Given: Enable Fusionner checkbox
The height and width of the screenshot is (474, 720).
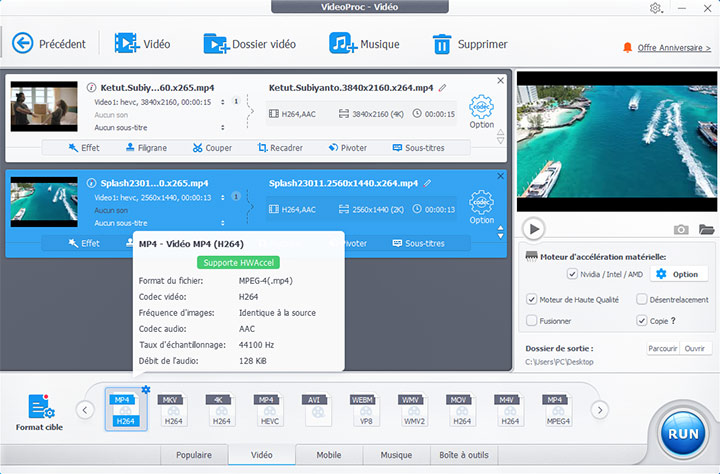Looking at the screenshot, I should 531,321.
